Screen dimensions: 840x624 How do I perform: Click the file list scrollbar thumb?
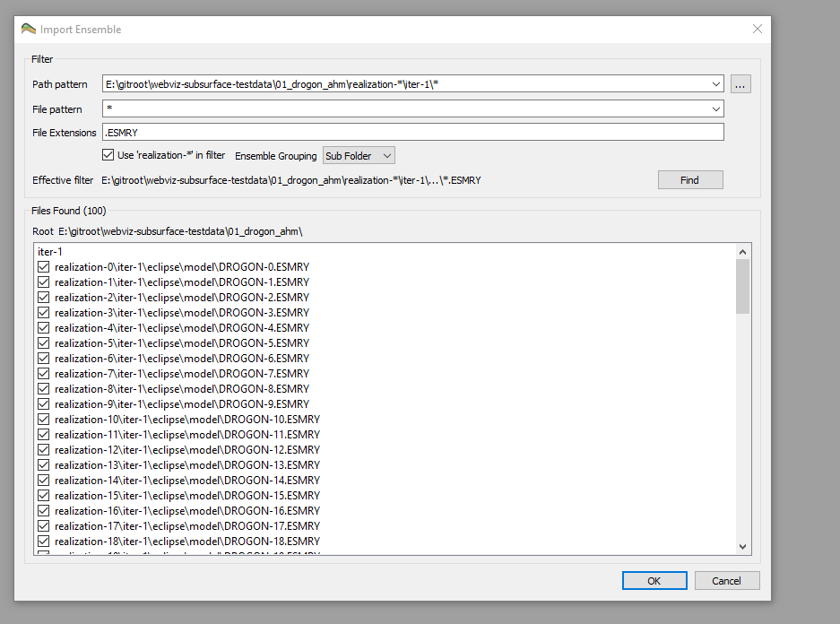pyautogui.click(x=742, y=287)
